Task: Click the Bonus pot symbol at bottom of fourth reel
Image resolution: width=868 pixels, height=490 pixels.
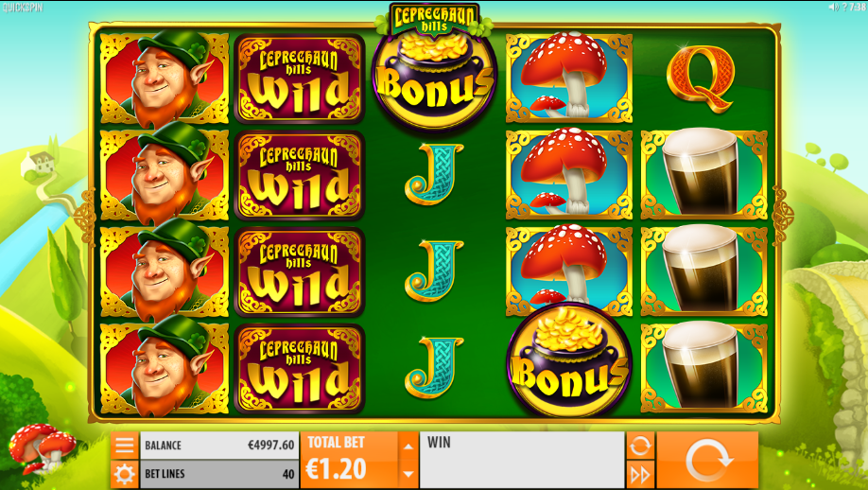Action: [568, 359]
